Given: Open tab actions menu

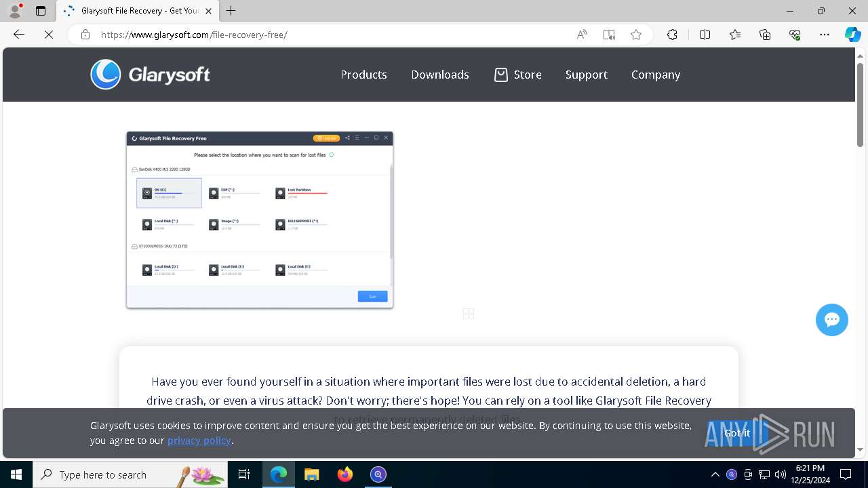Looking at the screenshot, I should (x=41, y=11).
